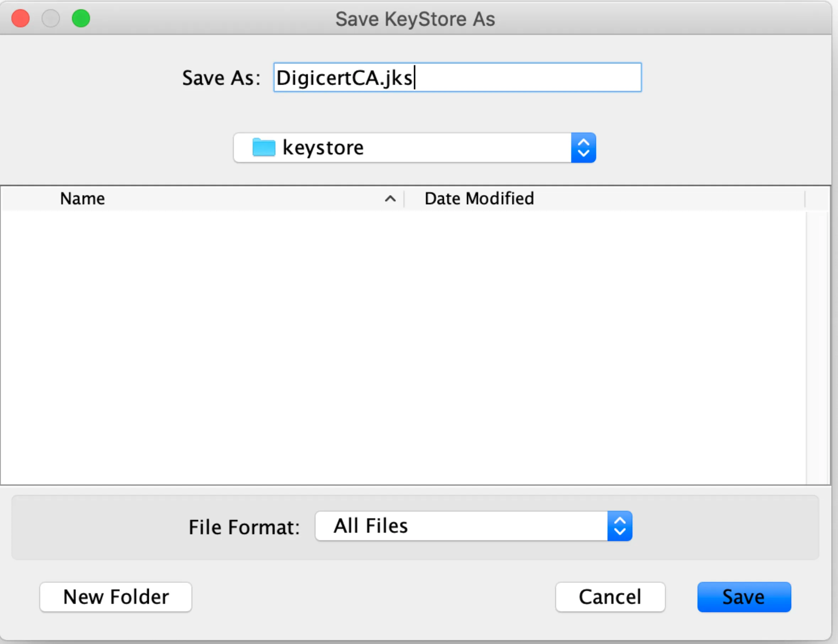Zoom the dialog with green button

point(81,18)
